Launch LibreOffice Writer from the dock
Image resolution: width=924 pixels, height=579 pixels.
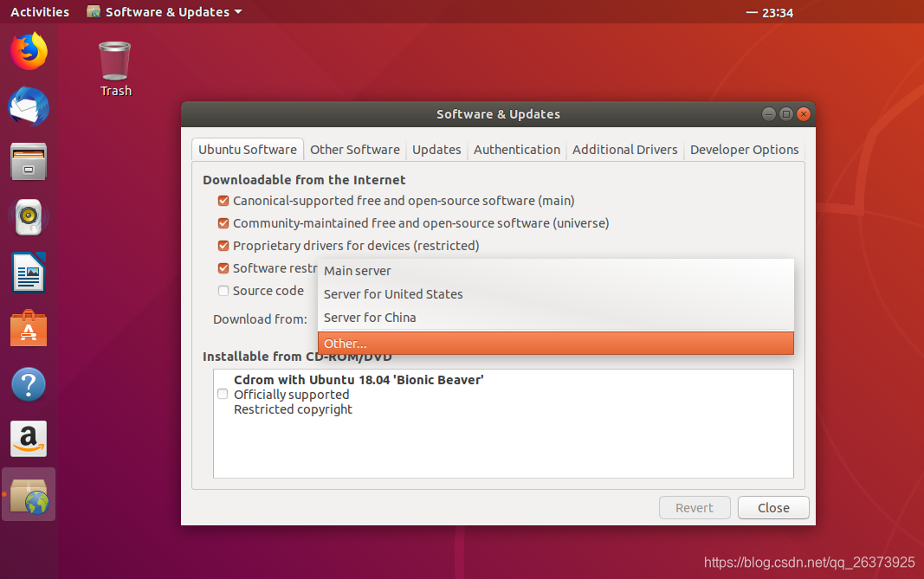pyautogui.click(x=29, y=272)
